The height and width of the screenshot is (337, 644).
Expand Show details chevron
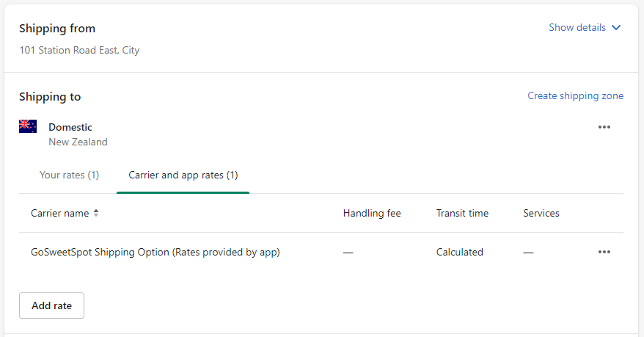[x=615, y=28]
